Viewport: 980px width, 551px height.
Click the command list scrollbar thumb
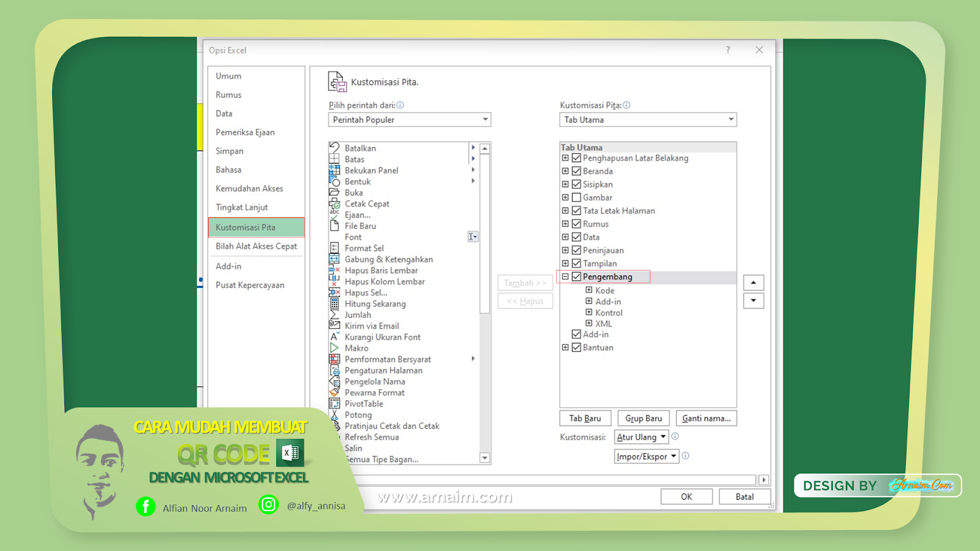point(484,234)
